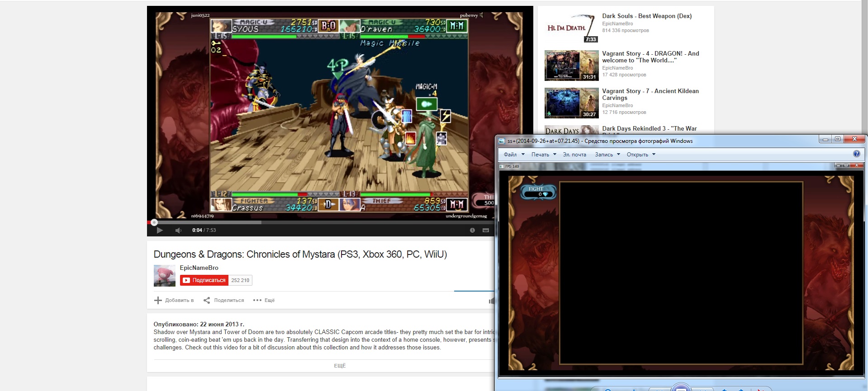Open the Dark Souls - Best Weapon (Dex) title

(x=647, y=16)
